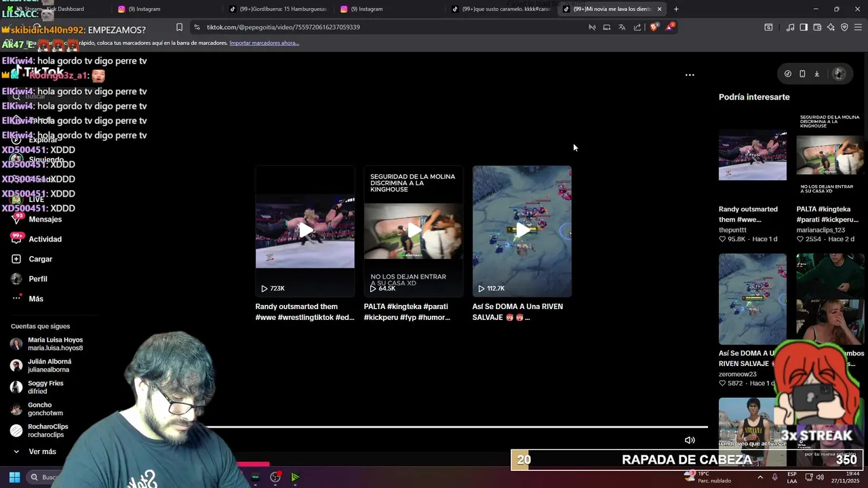Click the get app phone icon
The height and width of the screenshot is (488, 868).
pyautogui.click(x=802, y=74)
